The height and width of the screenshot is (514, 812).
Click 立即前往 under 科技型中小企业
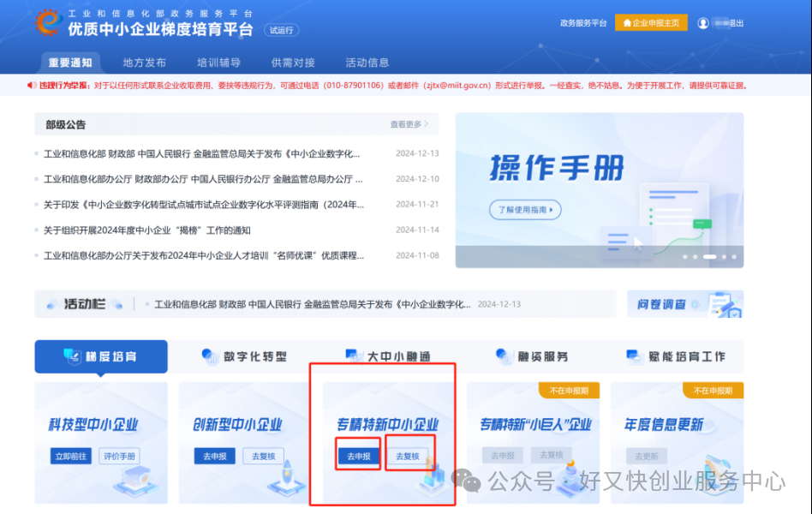(x=71, y=456)
